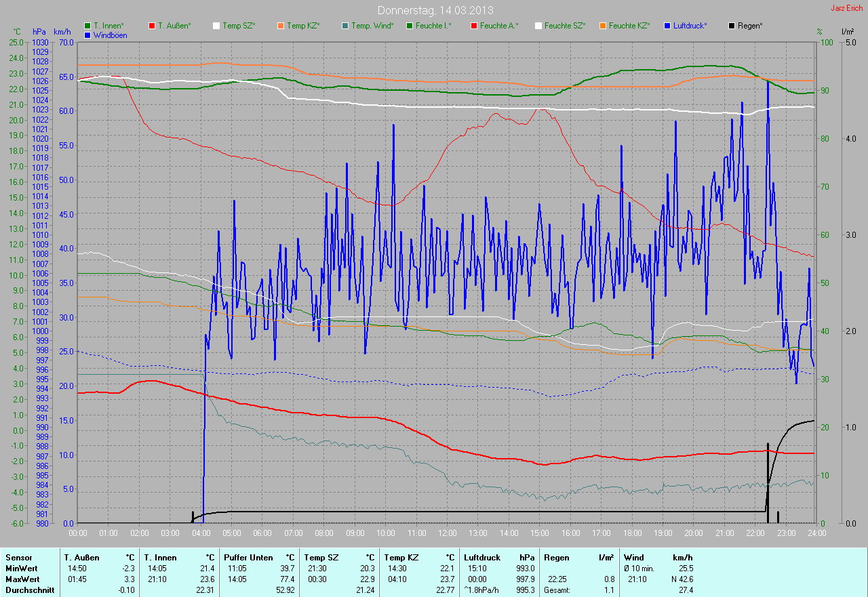The image size is (868, 597).
Task: Click the T. Innen average value '22.31'
Action: 205,590
